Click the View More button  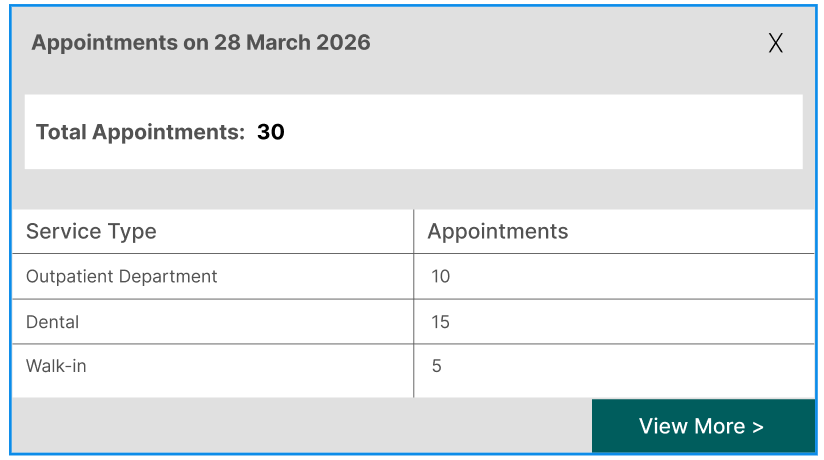(x=702, y=426)
